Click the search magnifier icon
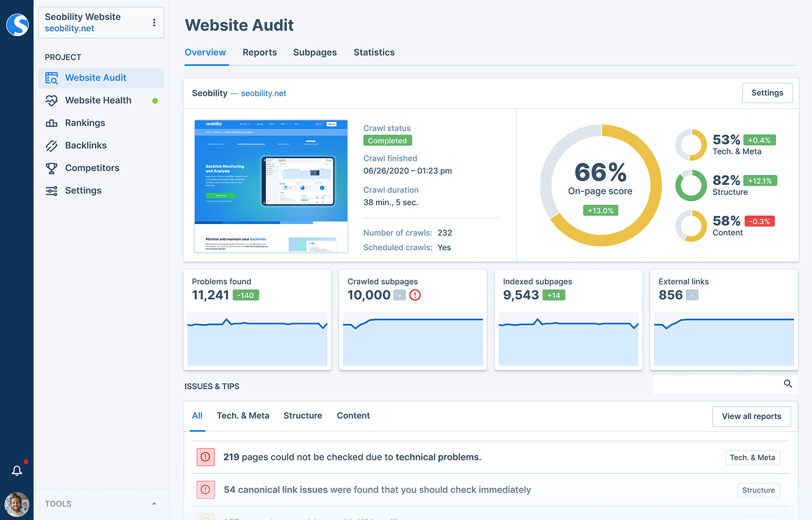Viewport: 812px width, 520px height. coord(787,383)
